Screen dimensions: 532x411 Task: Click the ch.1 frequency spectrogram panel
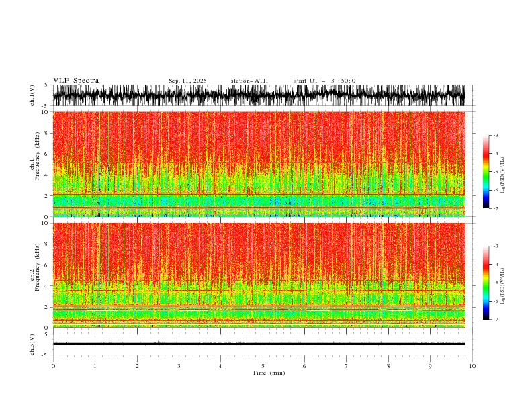click(x=259, y=164)
